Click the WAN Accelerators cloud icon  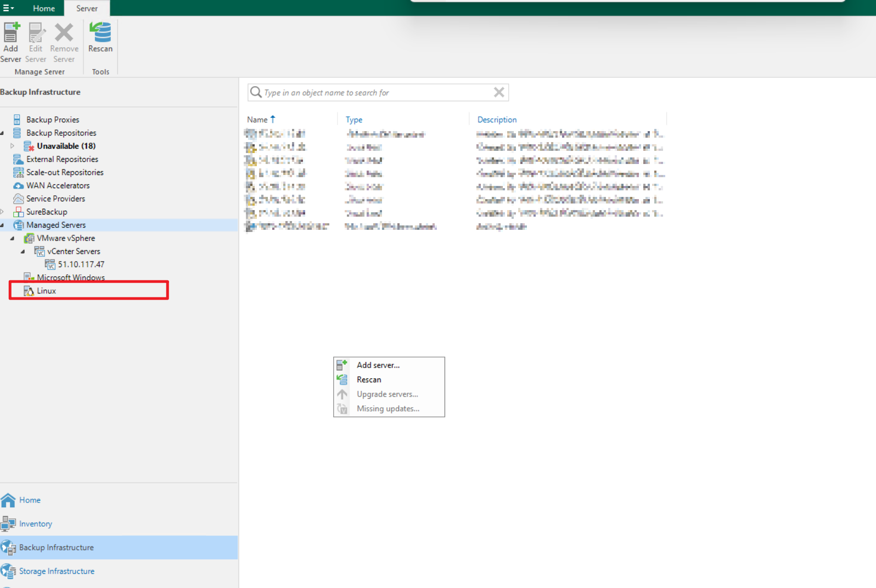tap(18, 185)
